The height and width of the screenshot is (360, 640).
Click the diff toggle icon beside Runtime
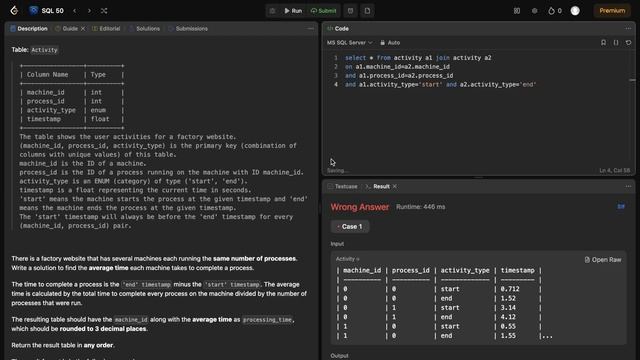[621, 207]
